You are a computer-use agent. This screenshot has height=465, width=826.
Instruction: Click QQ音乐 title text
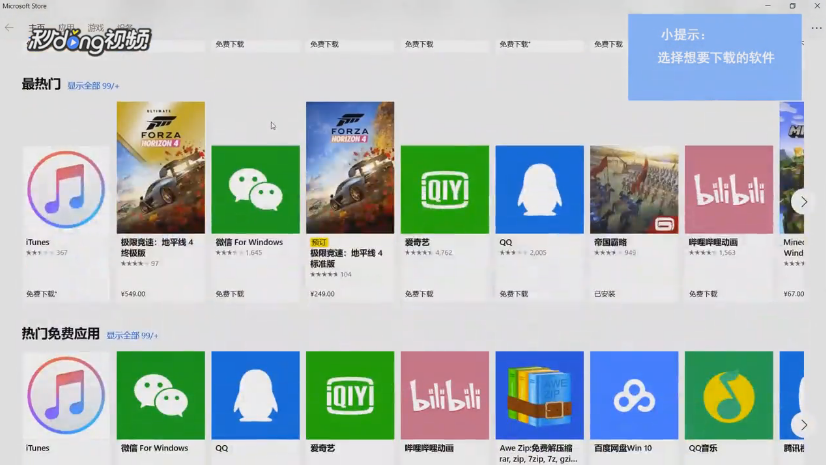click(x=703, y=448)
